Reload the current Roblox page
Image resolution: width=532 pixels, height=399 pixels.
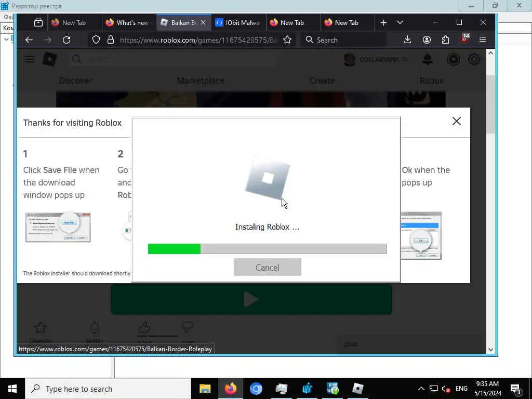(66, 39)
